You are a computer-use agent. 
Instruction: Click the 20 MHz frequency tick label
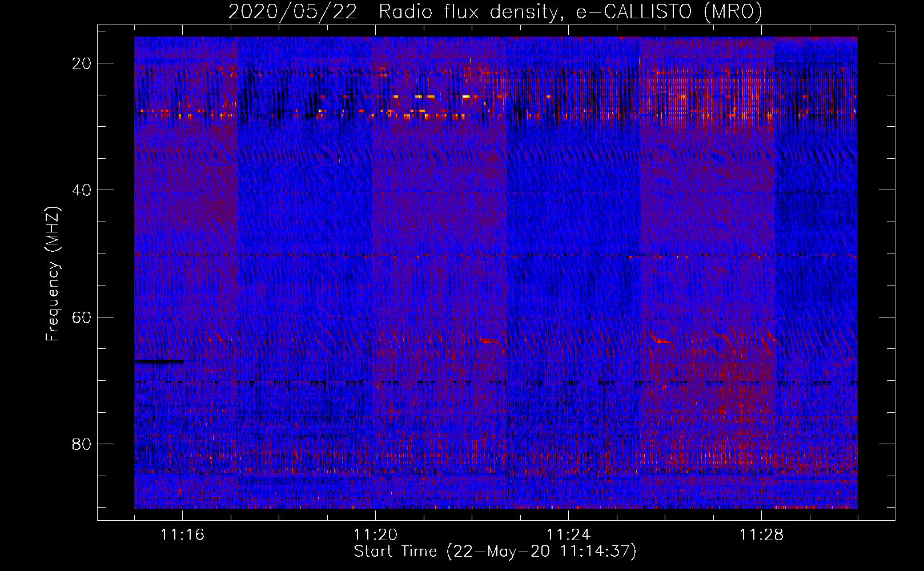coord(82,63)
